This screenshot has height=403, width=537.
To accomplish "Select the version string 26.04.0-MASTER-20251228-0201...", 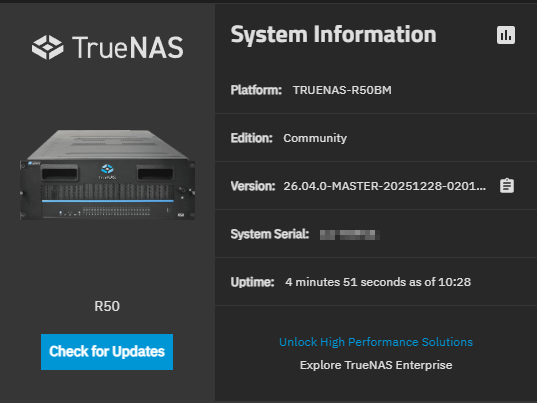I will click(384, 186).
